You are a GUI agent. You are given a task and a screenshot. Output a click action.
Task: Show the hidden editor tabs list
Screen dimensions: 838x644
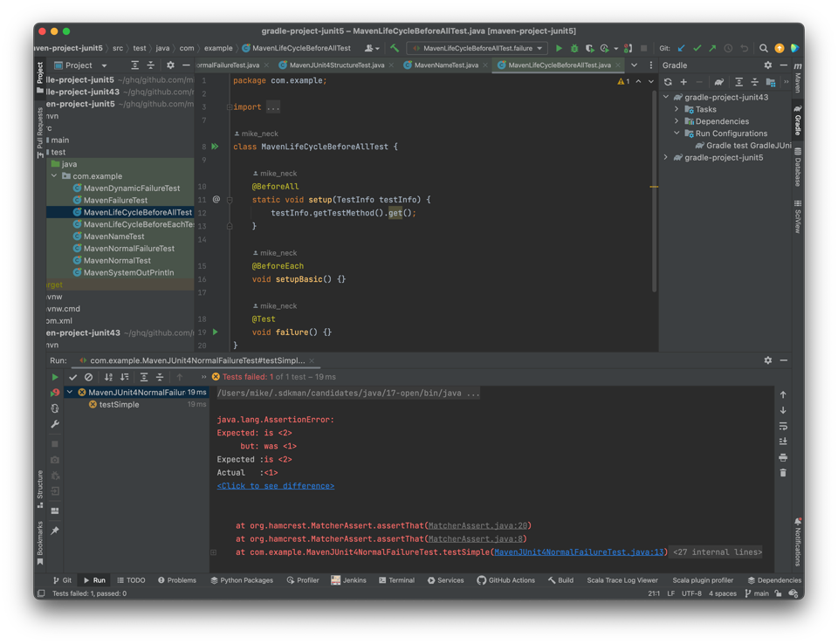tap(635, 65)
